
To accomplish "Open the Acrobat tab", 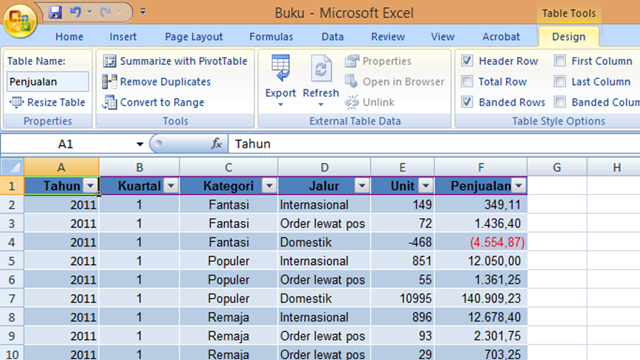I will (x=501, y=37).
